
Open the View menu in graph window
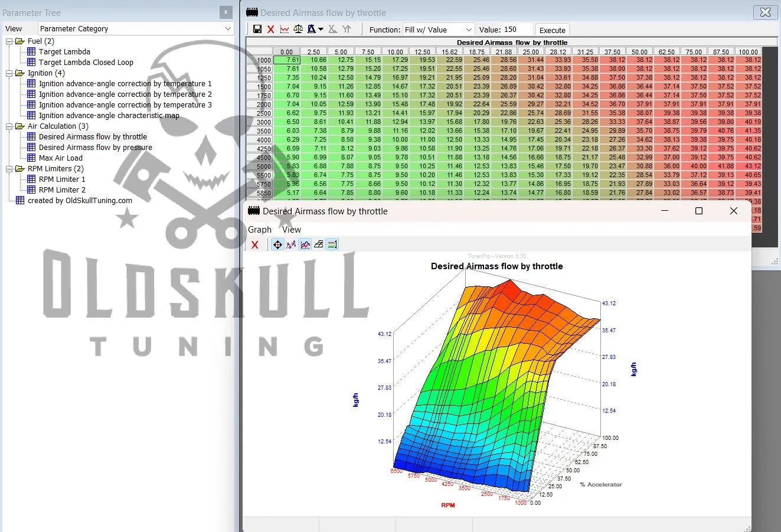click(292, 230)
